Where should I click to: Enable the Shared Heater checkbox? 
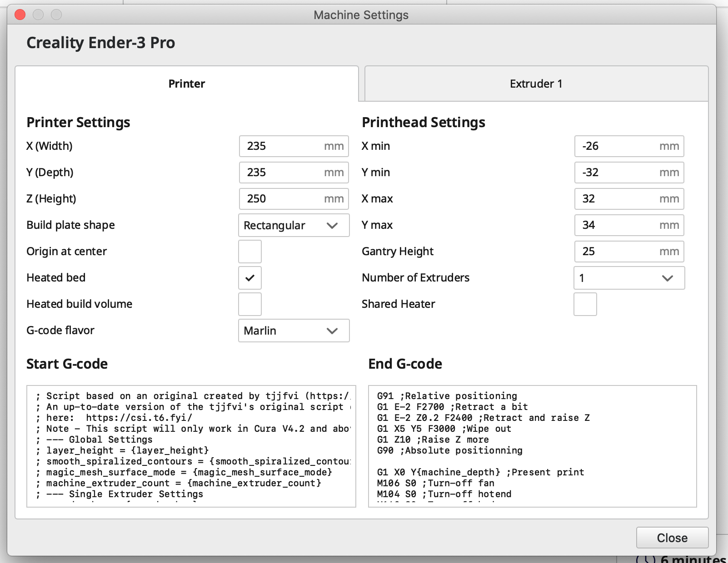click(585, 304)
